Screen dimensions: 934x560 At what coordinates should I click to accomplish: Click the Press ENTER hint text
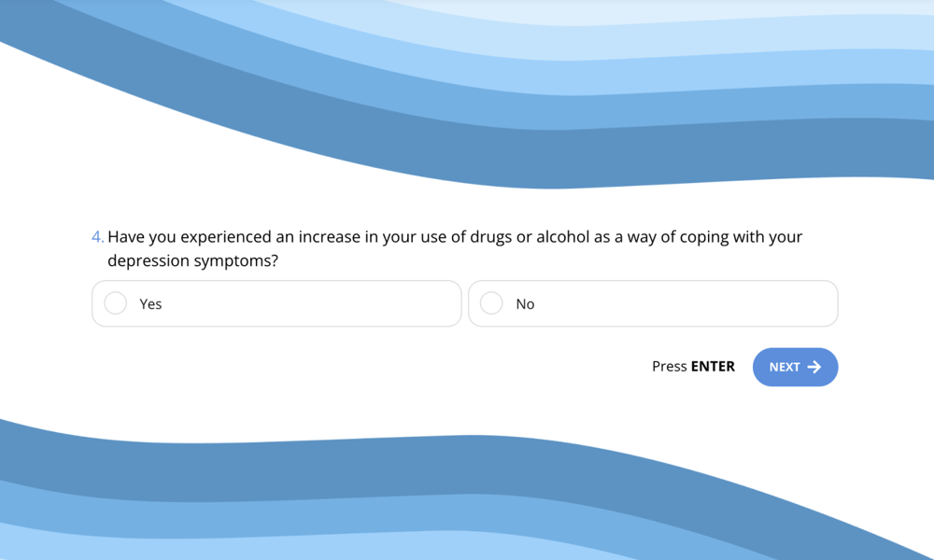[x=693, y=367]
